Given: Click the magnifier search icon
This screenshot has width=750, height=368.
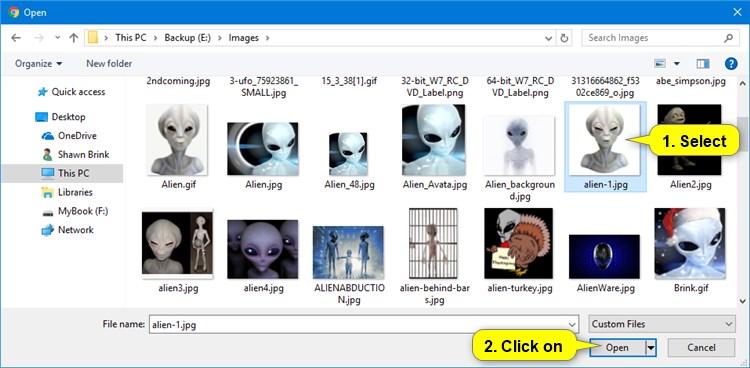Looking at the screenshot, I should pos(728,38).
